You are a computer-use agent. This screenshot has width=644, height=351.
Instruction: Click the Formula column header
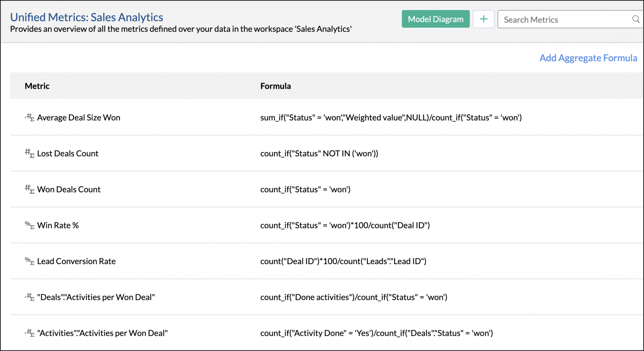coord(276,86)
